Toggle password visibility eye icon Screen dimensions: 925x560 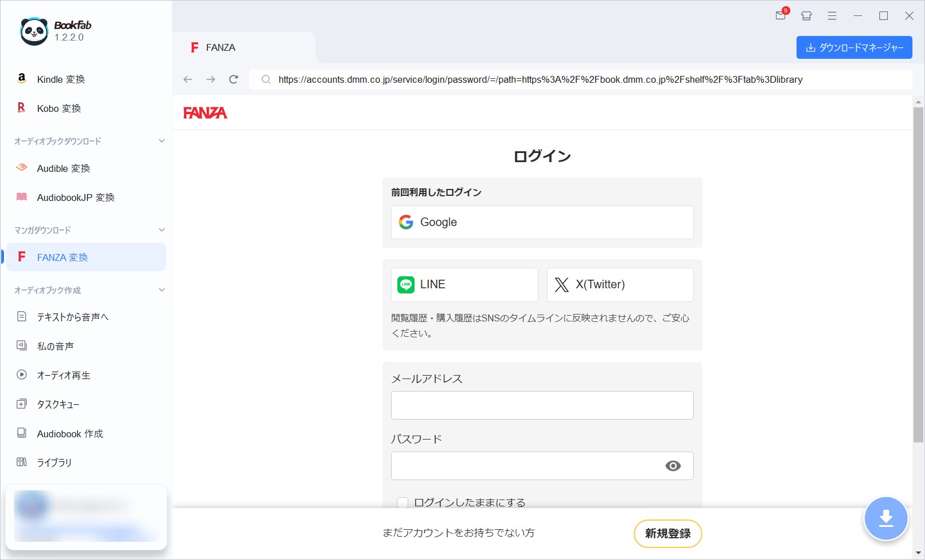pos(673,466)
